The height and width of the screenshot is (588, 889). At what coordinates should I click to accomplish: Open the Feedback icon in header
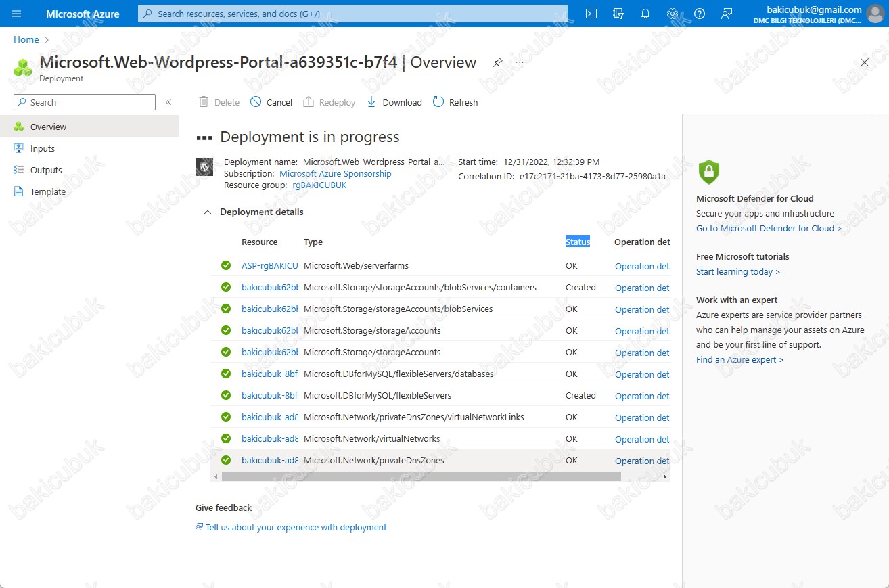[727, 14]
